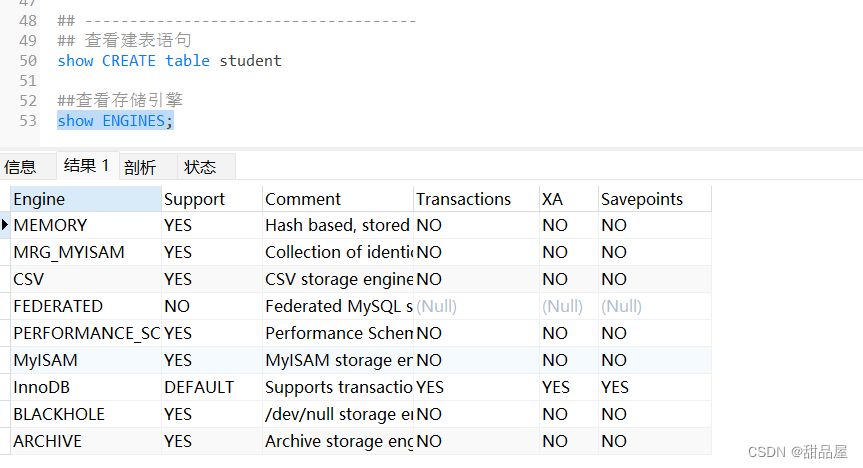Click the ARCHIVE engine cell
Screen dimensions: 863x468
pos(85,441)
